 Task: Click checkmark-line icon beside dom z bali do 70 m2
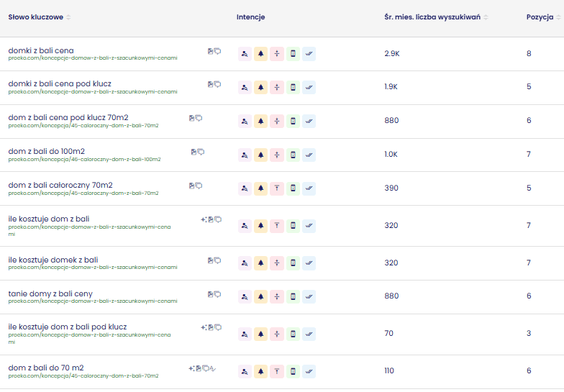point(213,368)
